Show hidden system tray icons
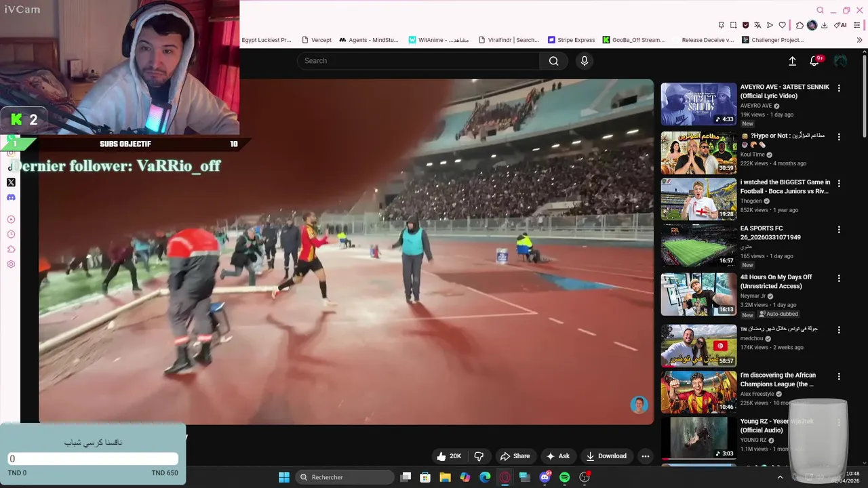This screenshot has width=868, height=488. point(780,477)
